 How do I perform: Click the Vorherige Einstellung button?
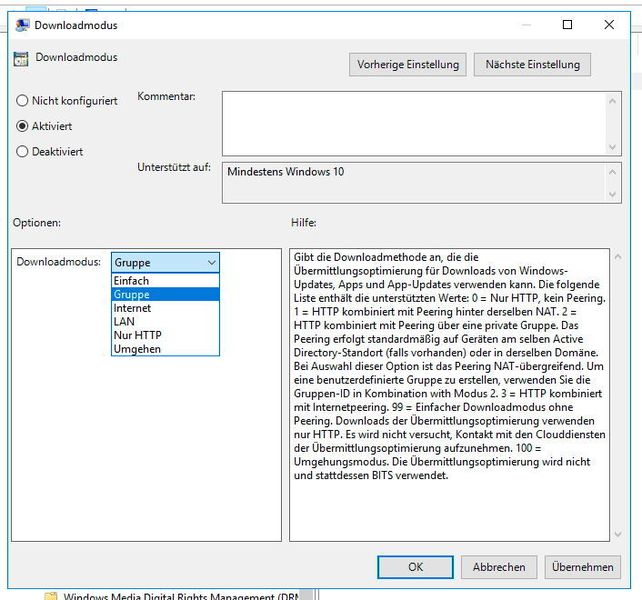[407, 64]
